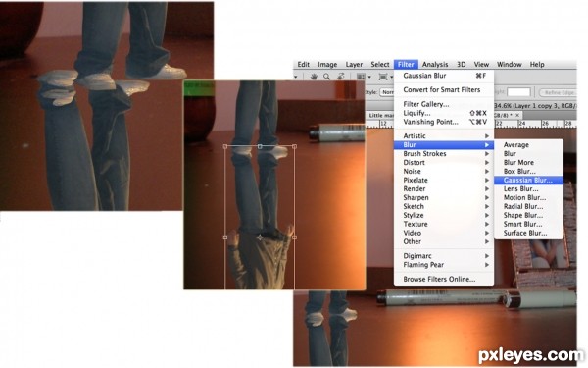Choose Average from Blur submenu
Screen dimensions: 588x368
tap(529, 145)
